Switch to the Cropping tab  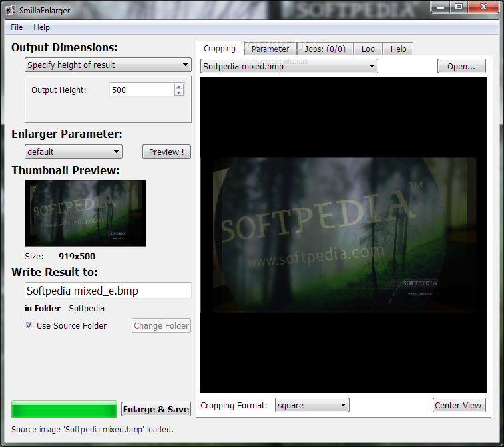point(220,49)
